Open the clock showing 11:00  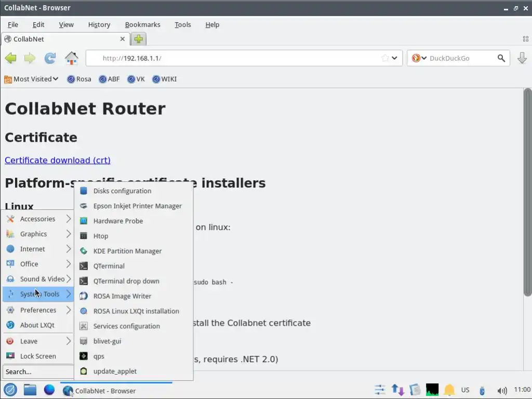point(522,390)
